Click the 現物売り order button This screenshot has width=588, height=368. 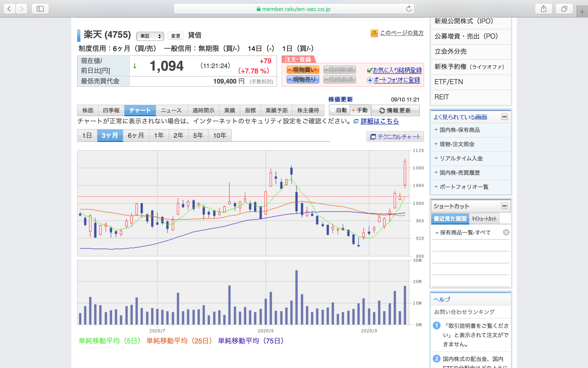[303, 79]
